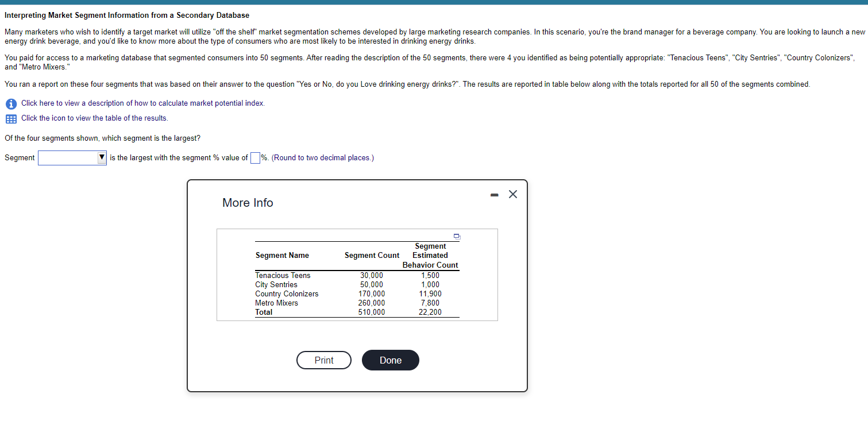868x421 pixels.
Task: Click the dropdown arrow on the Segment combo box
Action: 102,157
